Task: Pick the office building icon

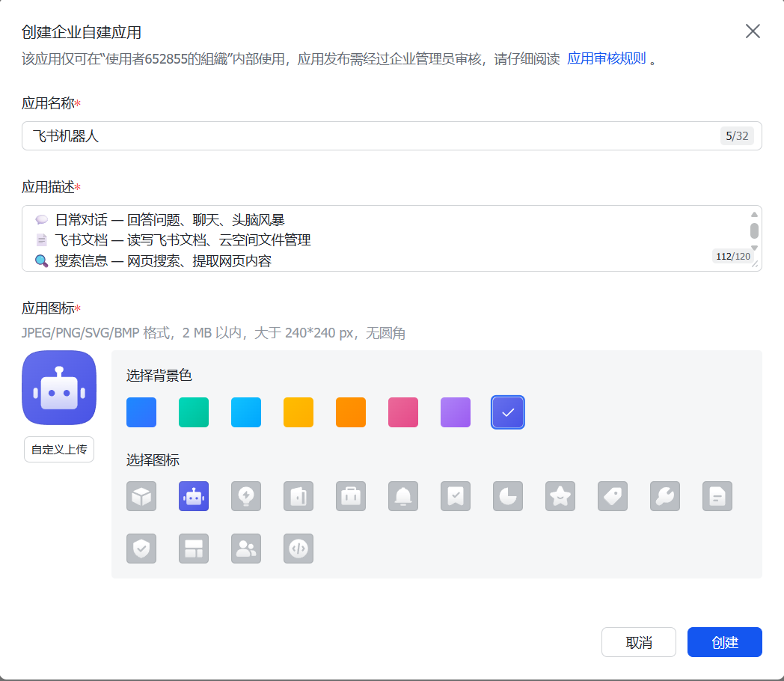Action: [298, 496]
